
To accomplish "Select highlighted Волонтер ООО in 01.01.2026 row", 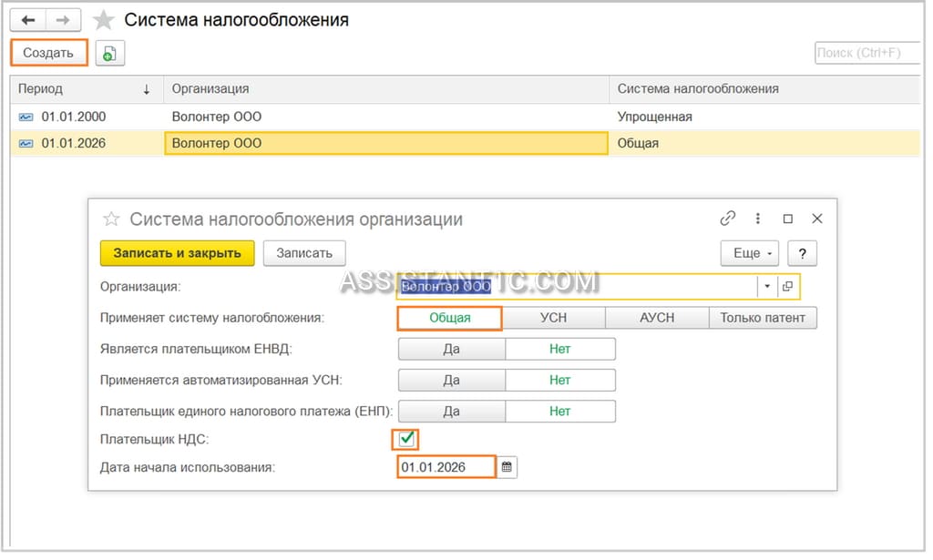I will tap(385, 144).
